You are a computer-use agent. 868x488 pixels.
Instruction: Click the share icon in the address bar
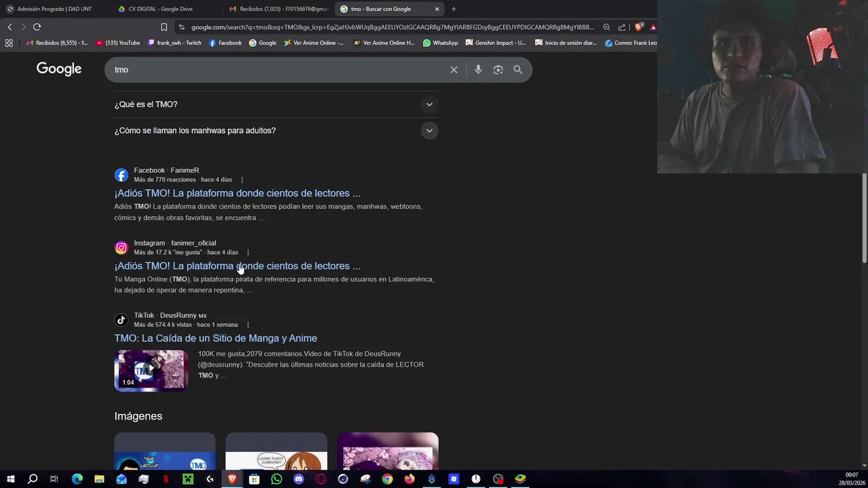[x=622, y=27]
